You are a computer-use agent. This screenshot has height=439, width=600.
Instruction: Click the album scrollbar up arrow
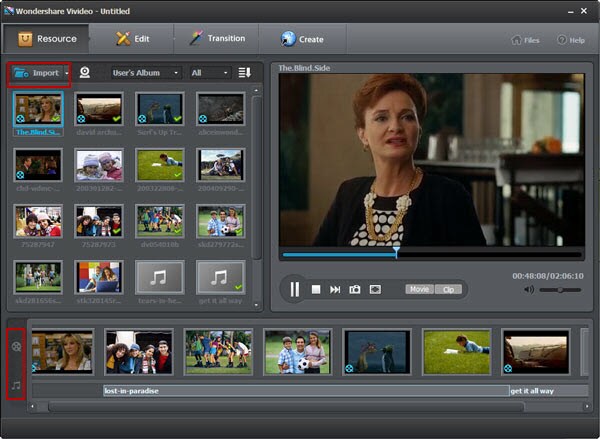pos(256,90)
